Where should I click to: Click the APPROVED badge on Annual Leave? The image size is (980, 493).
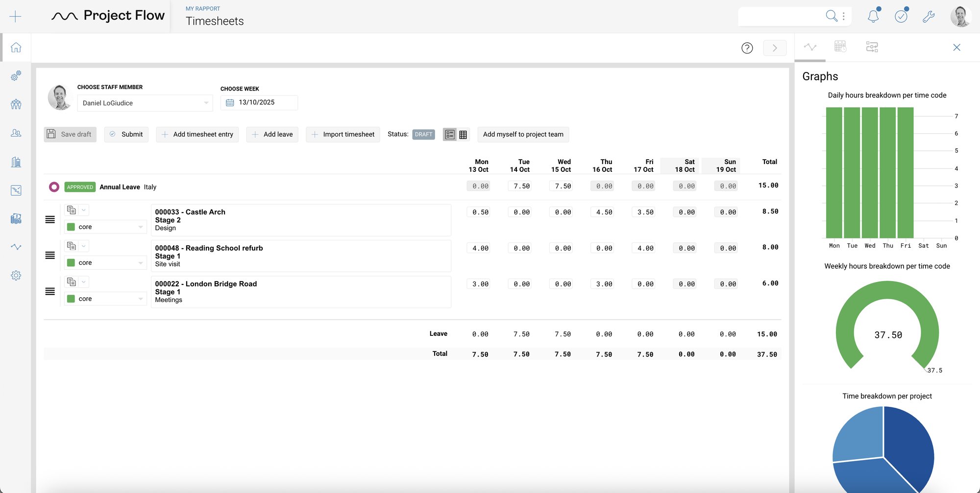[x=80, y=187]
